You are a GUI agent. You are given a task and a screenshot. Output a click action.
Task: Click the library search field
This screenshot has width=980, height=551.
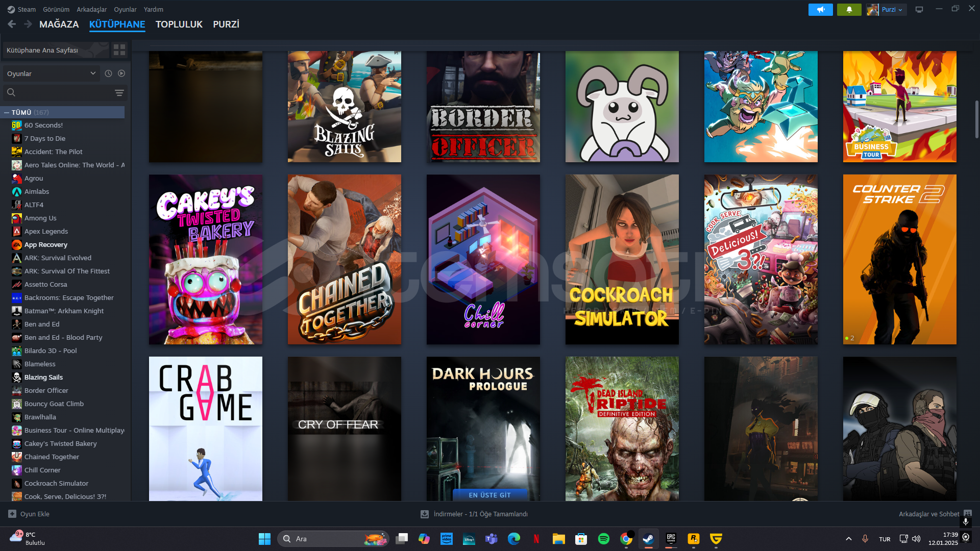[65, 92]
